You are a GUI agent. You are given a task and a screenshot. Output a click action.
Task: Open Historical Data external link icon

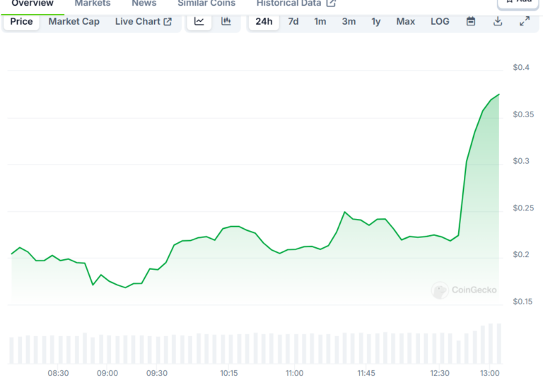(331, 3)
